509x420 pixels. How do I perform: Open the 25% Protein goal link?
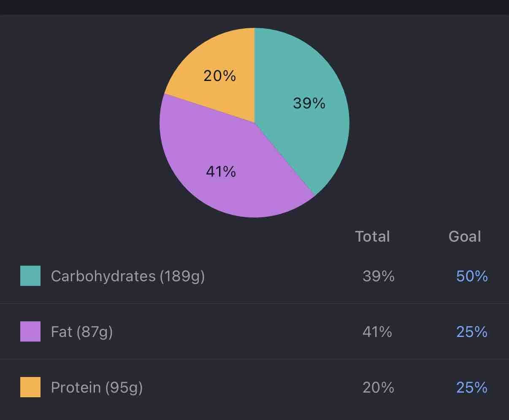pos(472,388)
